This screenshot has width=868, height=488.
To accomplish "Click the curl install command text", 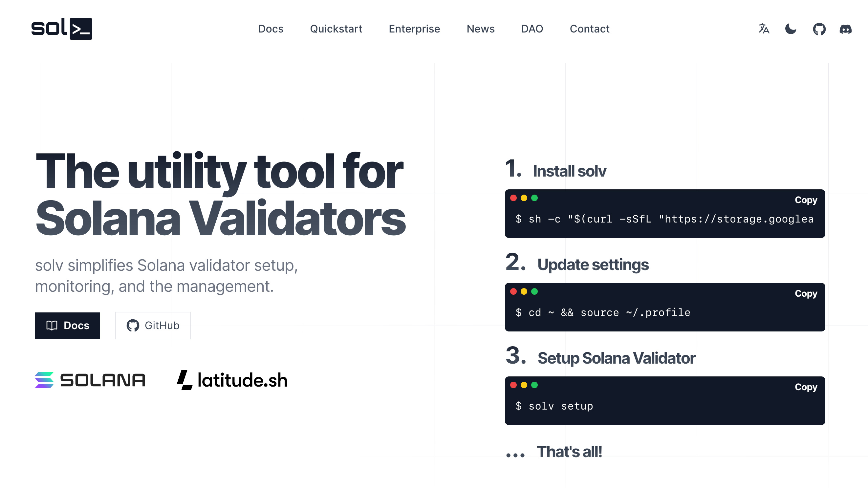I will 664,219.
